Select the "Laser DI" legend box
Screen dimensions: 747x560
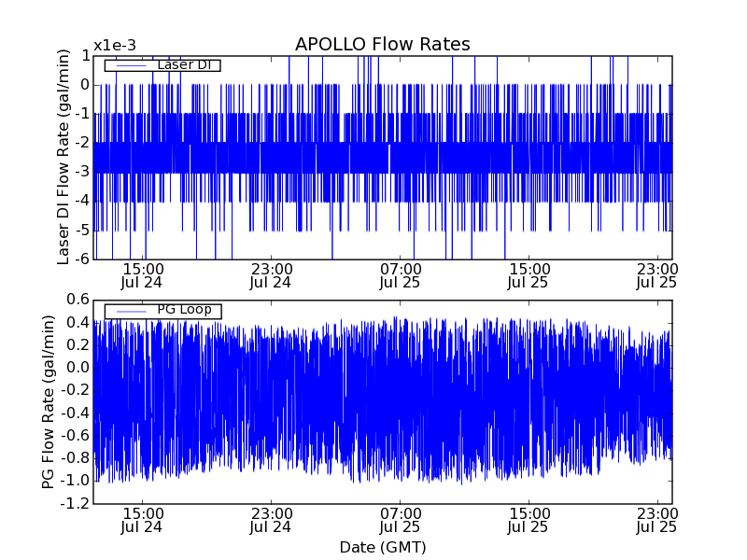coord(162,65)
